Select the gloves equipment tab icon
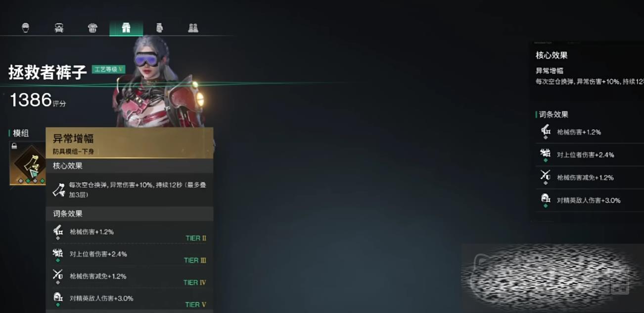 pyautogui.click(x=159, y=28)
